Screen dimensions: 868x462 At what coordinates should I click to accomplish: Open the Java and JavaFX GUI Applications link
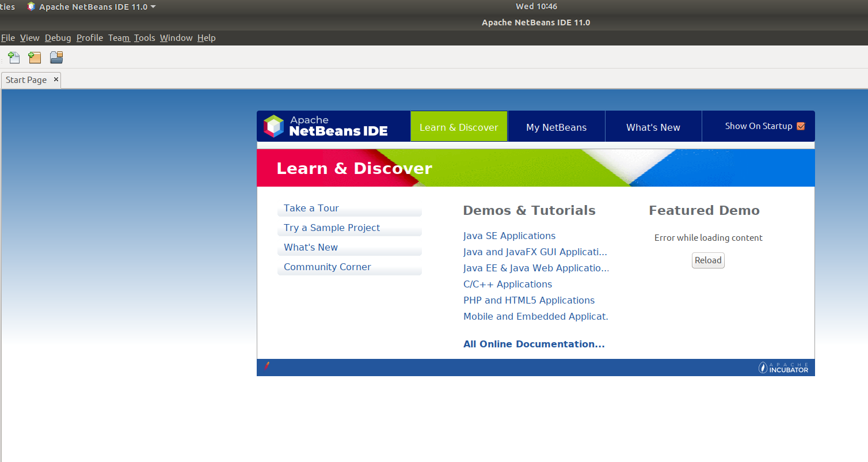pyautogui.click(x=535, y=252)
